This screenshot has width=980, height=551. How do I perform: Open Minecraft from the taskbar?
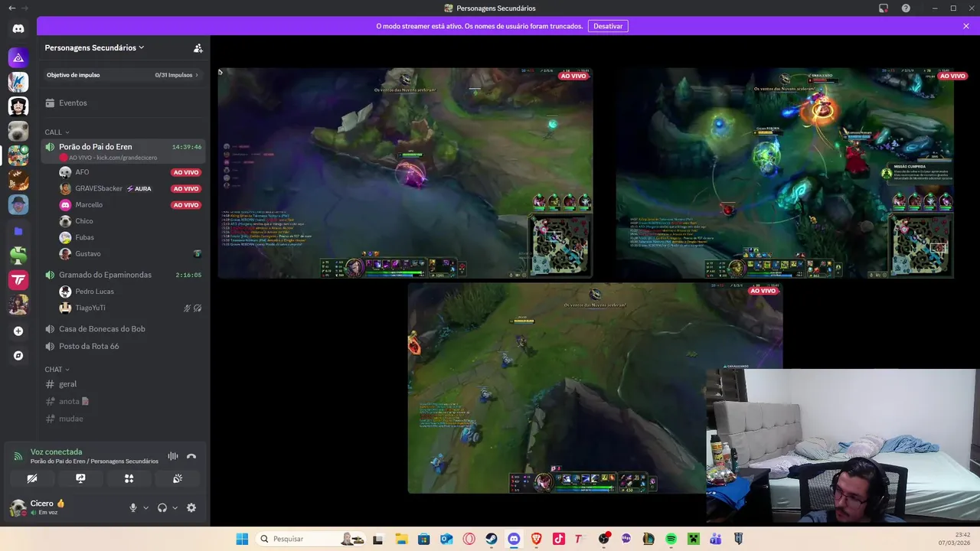(693, 539)
